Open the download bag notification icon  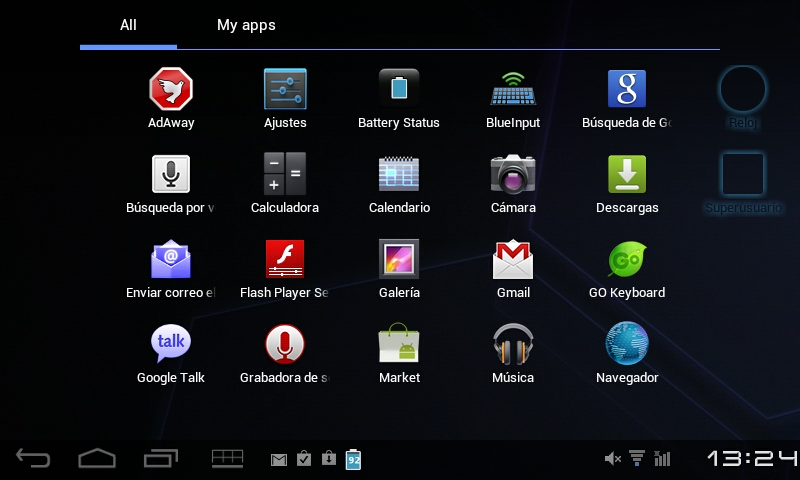tap(329, 459)
